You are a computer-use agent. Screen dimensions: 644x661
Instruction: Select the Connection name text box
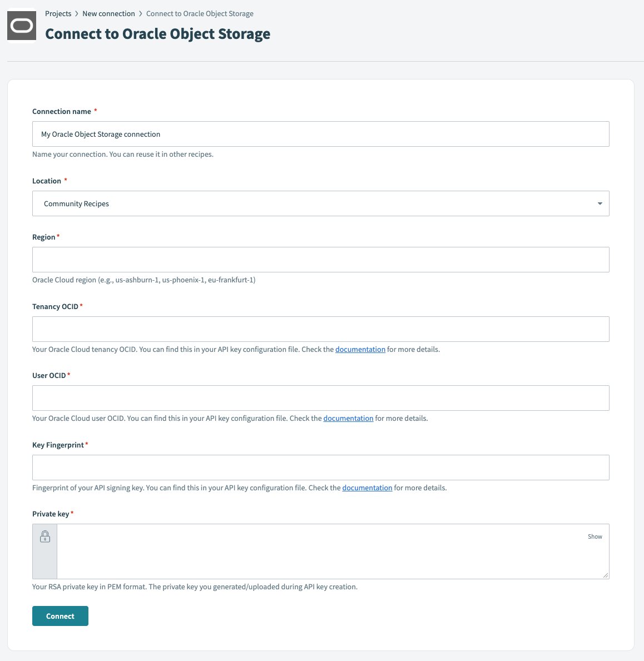[320, 134]
